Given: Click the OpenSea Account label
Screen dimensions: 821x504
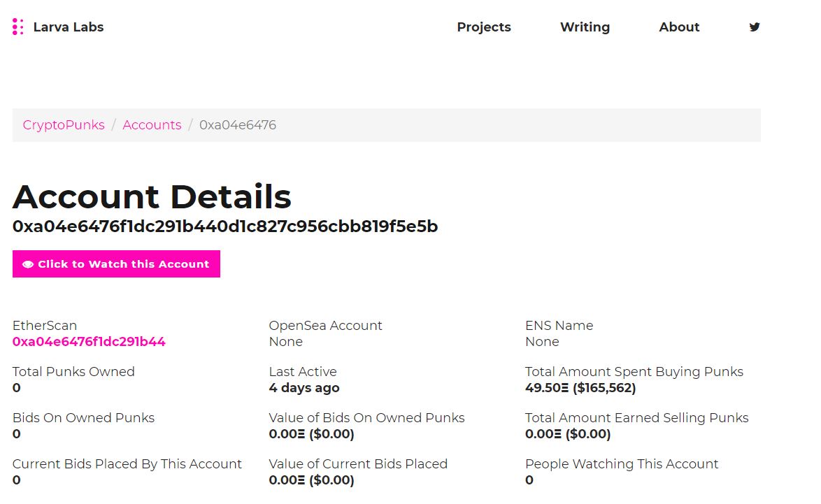Looking at the screenshot, I should coord(325,326).
